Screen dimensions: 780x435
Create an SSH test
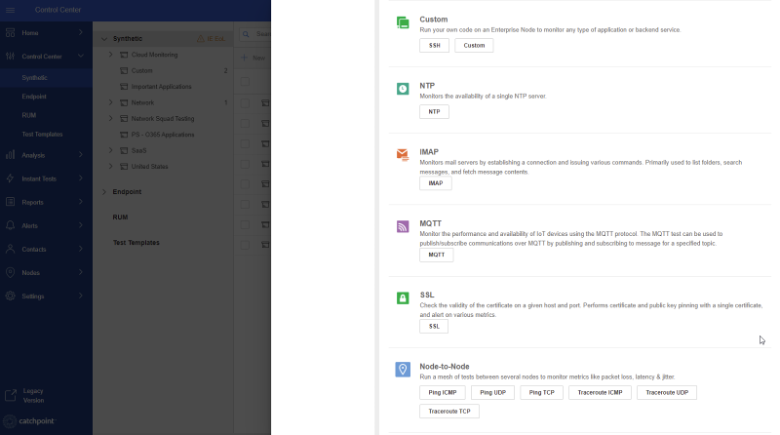(x=434, y=45)
